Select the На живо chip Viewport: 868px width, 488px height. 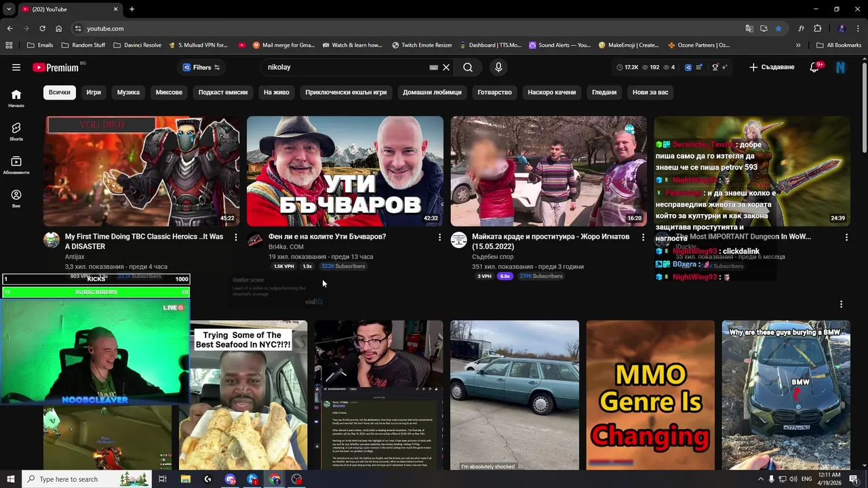(277, 92)
